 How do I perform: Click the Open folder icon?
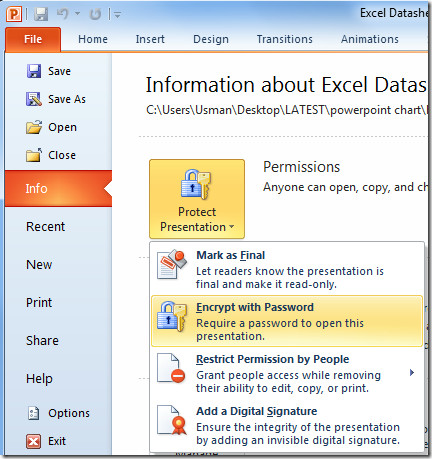pos(34,127)
